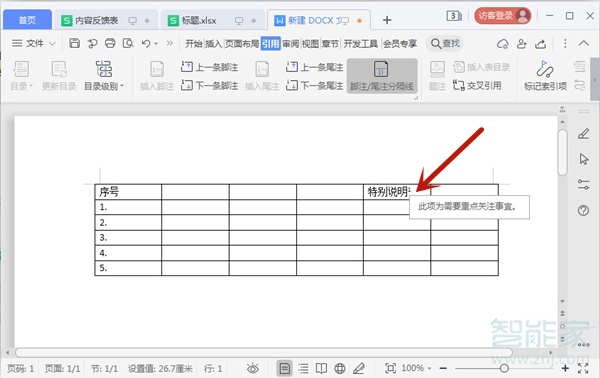Click 标记索引项 button
600x378 pixels.
[x=545, y=76]
